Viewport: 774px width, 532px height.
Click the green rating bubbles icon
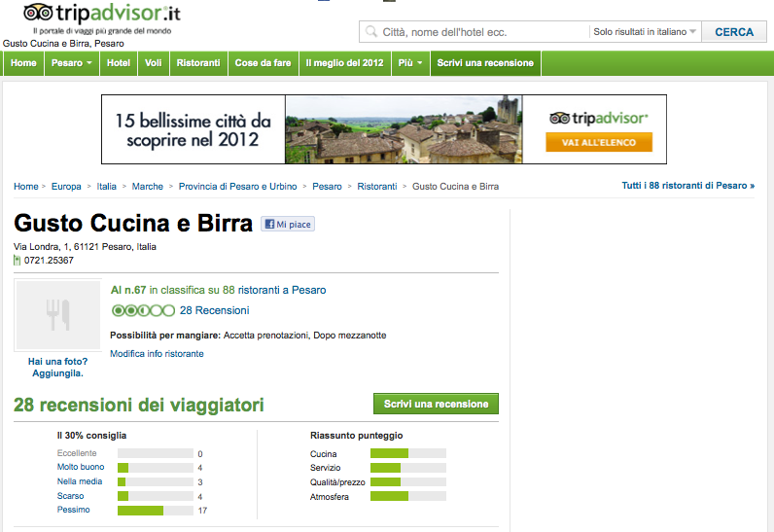pyautogui.click(x=143, y=310)
